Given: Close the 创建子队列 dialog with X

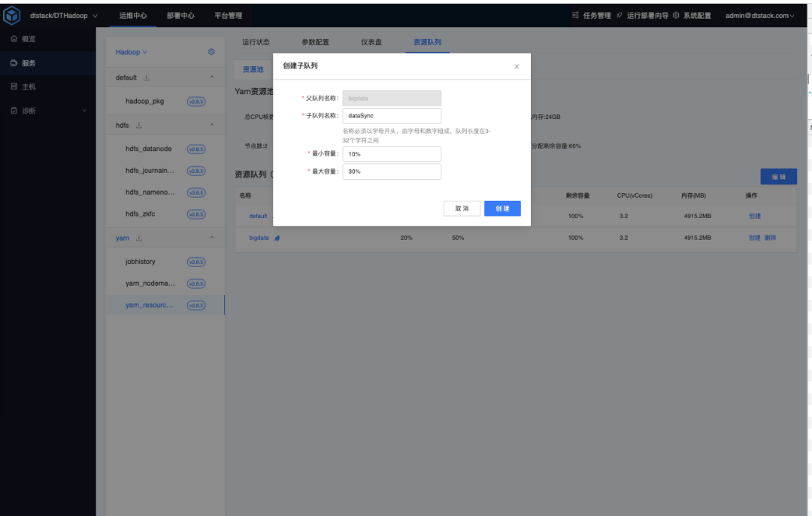Looking at the screenshot, I should tap(517, 66).
